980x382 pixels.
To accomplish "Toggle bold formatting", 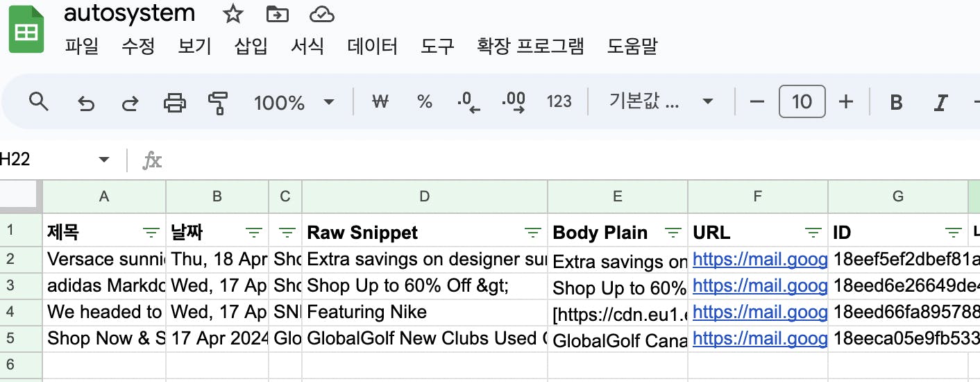I will coord(896,103).
